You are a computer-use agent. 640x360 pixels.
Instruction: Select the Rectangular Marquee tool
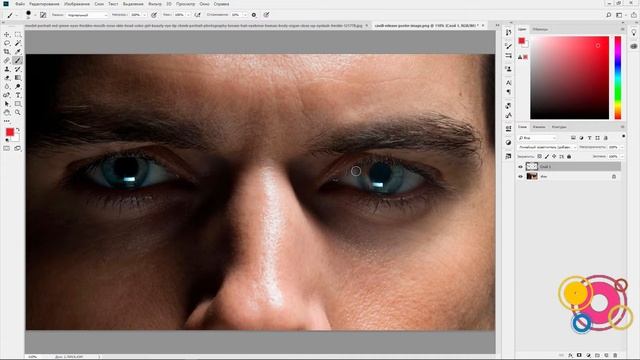click(18, 35)
